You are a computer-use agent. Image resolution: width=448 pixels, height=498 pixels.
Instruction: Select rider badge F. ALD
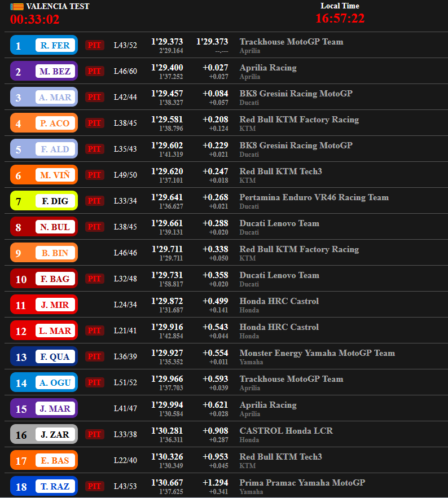(x=44, y=149)
